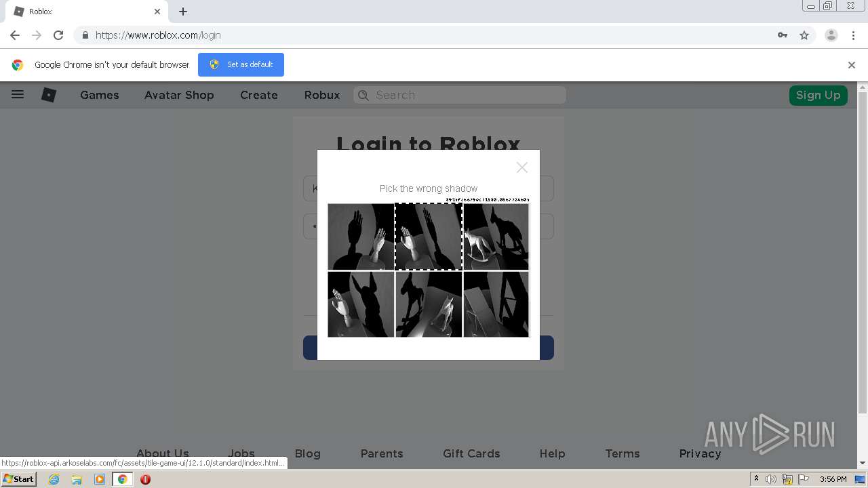Image resolution: width=868 pixels, height=488 pixels.
Task: Open media player taskbar icon
Action: [x=100, y=479]
